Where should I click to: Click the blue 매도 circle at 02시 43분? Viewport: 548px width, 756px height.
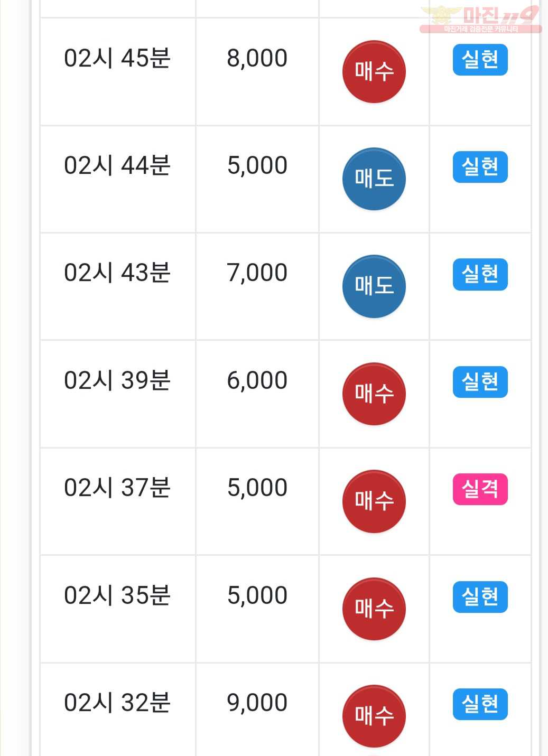pos(374,286)
